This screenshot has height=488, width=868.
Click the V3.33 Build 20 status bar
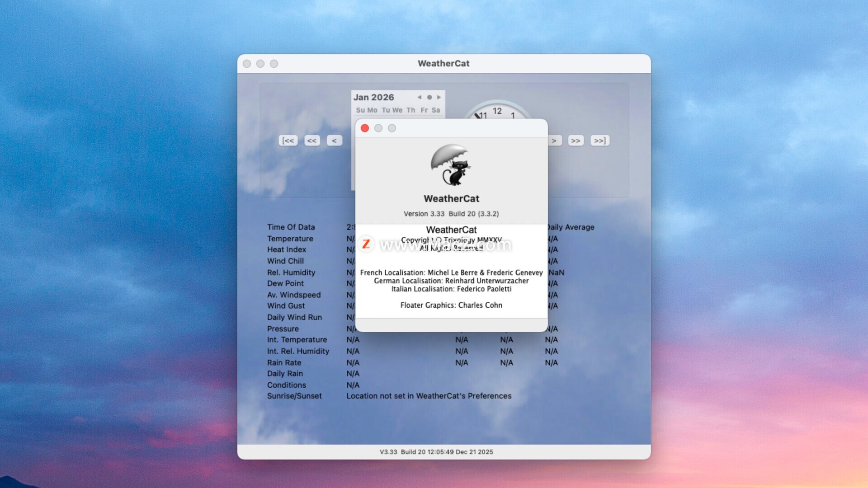[436, 452]
